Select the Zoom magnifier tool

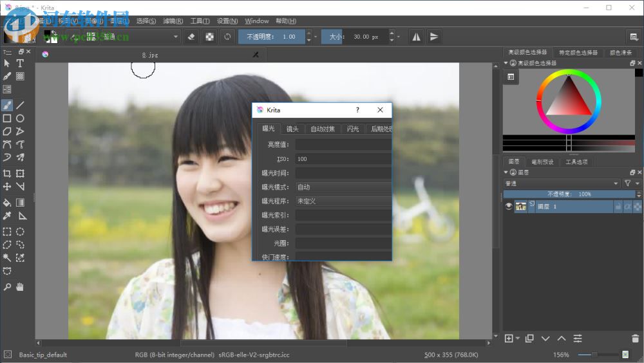7,287
